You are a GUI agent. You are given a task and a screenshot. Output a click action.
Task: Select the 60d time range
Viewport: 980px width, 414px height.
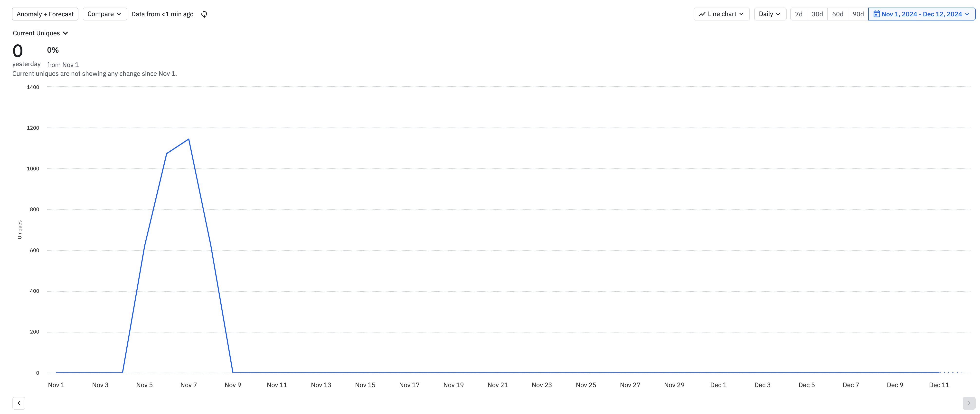[x=838, y=14]
